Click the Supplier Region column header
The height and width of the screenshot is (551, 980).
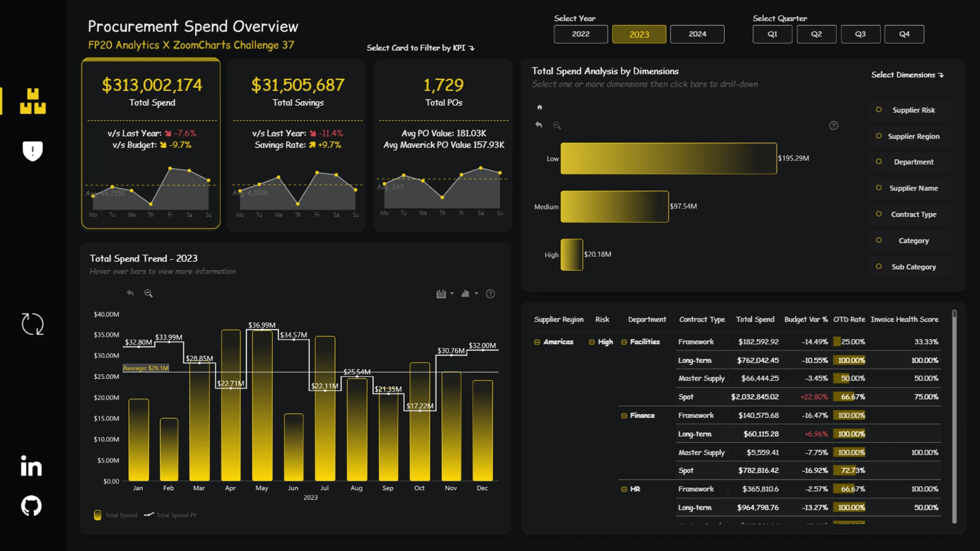click(x=558, y=319)
